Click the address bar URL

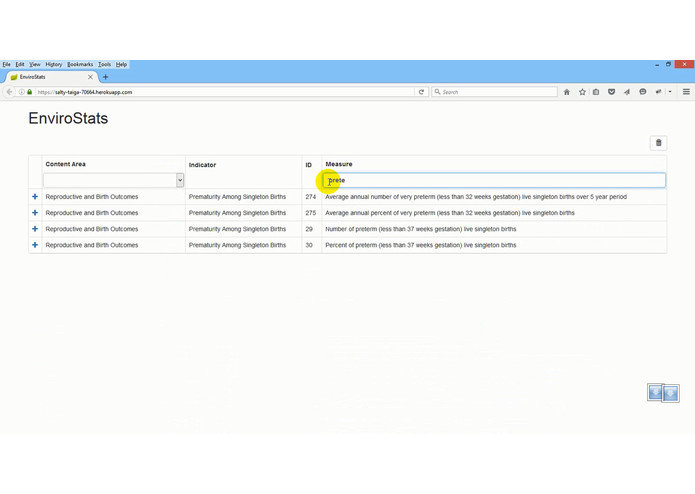click(x=85, y=92)
